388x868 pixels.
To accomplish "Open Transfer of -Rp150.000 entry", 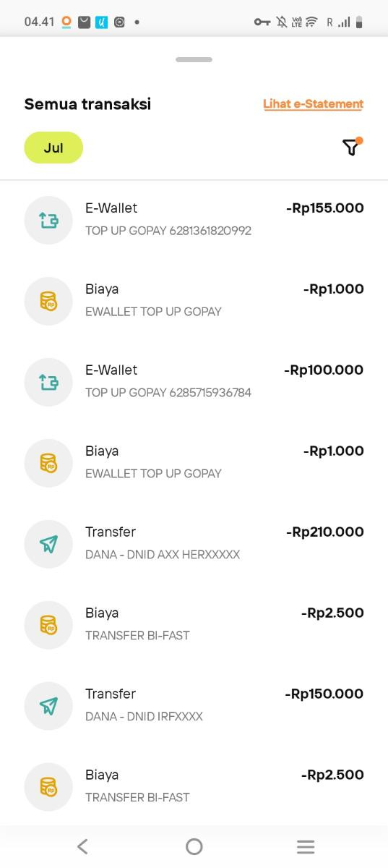I will tap(194, 706).
